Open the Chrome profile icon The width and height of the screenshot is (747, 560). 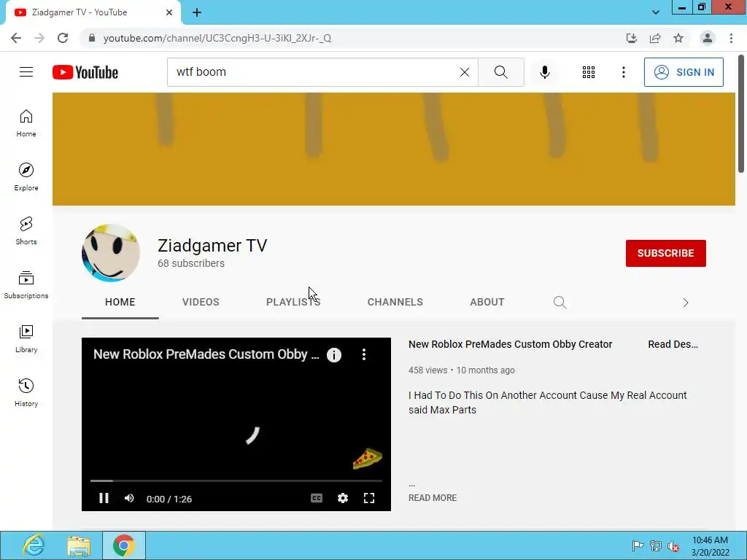point(708,38)
